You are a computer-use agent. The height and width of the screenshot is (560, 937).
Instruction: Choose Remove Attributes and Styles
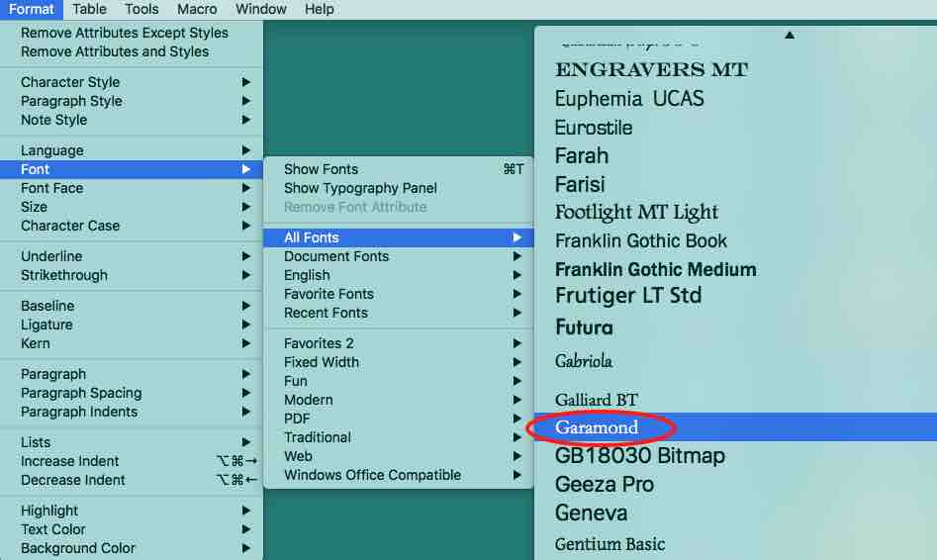(115, 51)
